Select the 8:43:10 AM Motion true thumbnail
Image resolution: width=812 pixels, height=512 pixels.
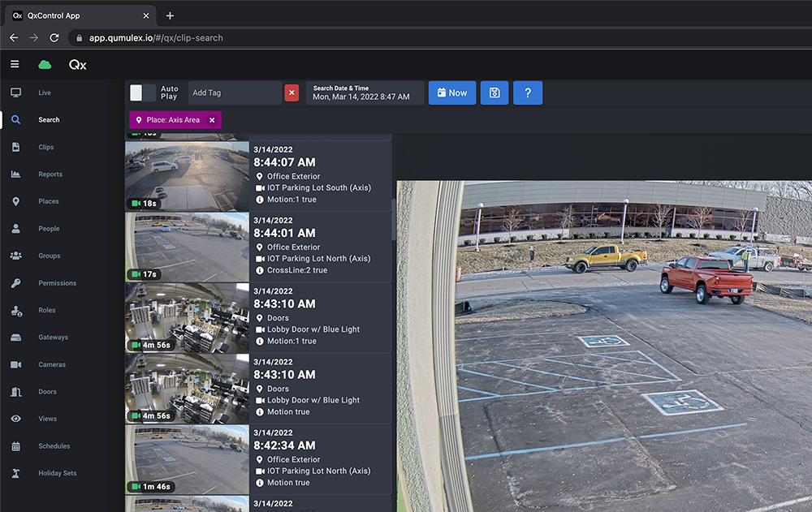coord(187,389)
